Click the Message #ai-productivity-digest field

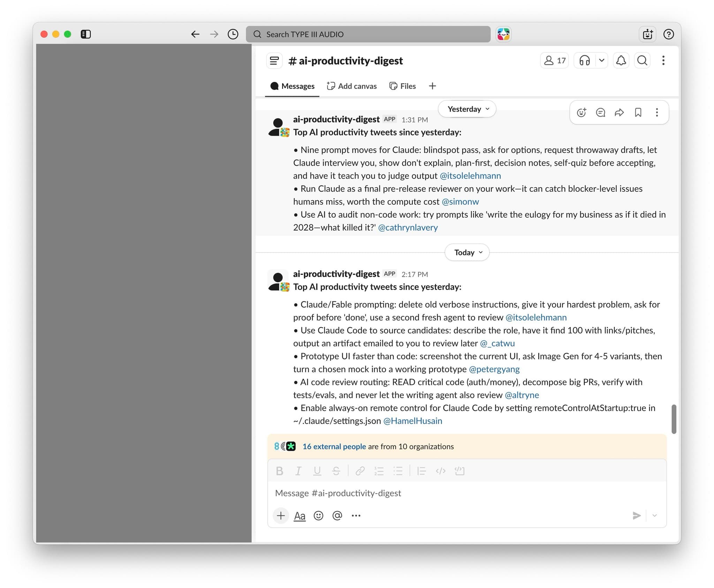(x=467, y=493)
